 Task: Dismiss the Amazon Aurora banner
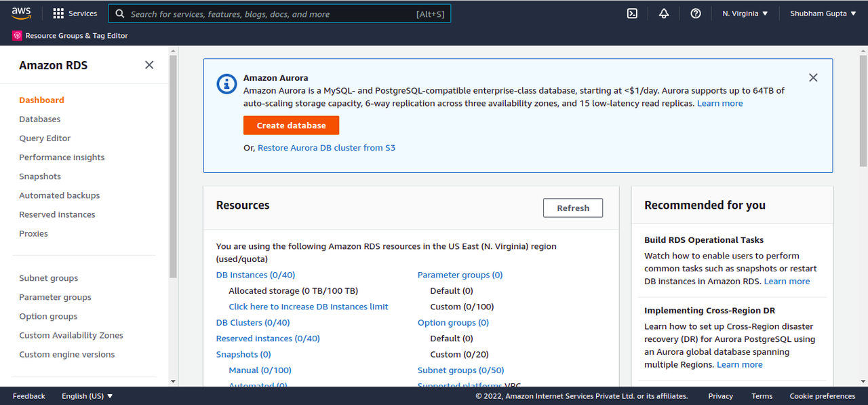pyautogui.click(x=813, y=78)
